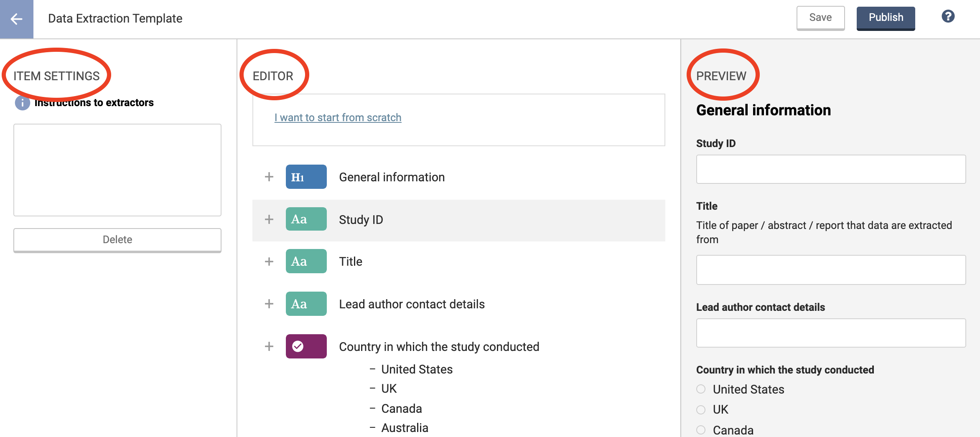This screenshot has height=437, width=980.
Task: Click the Aa icon for Lead author contact details
Action: tap(306, 304)
